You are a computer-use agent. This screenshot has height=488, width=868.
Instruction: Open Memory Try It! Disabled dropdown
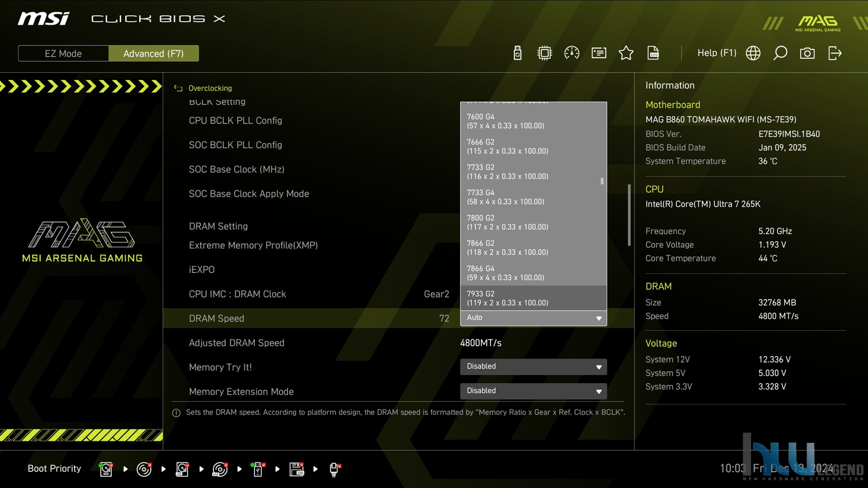coord(533,367)
